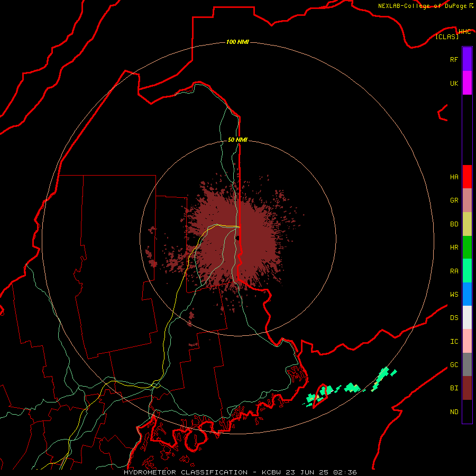Click the HA legend label
Screen dimensions: 476x476
coord(454,177)
